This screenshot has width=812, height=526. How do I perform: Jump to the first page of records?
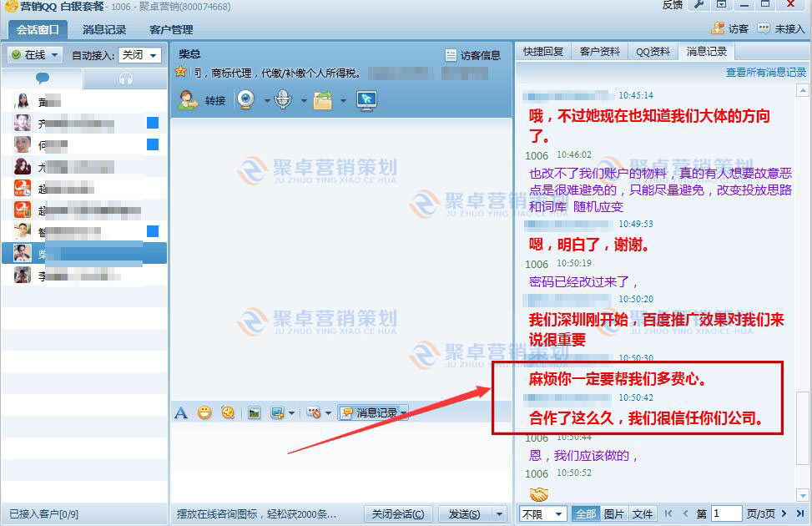pyautogui.click(x=668, y=513)
